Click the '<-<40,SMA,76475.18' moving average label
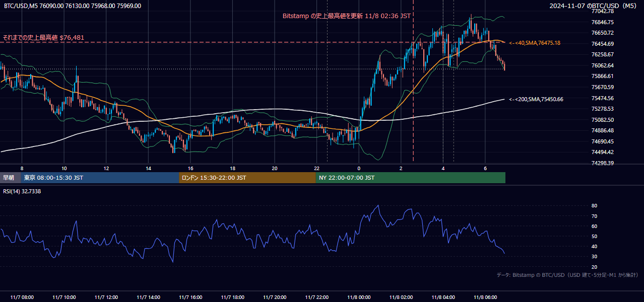The width and height of the screenshot is (644, 302). tap(535, 43)
